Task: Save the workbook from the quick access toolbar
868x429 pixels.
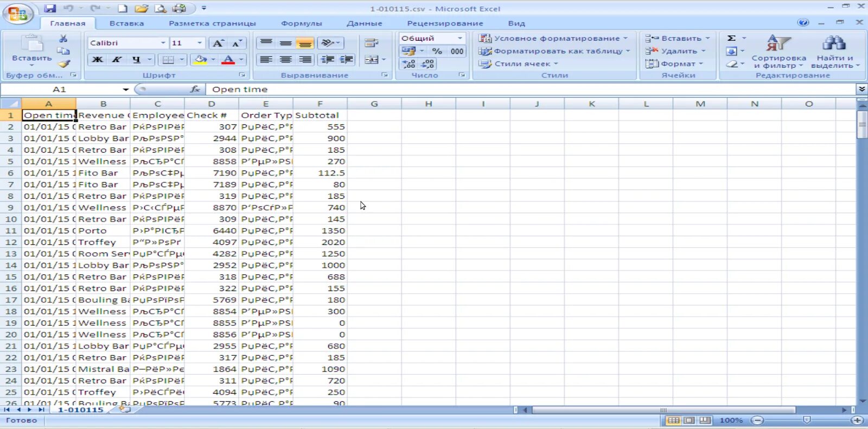Action: pos(50,8)
